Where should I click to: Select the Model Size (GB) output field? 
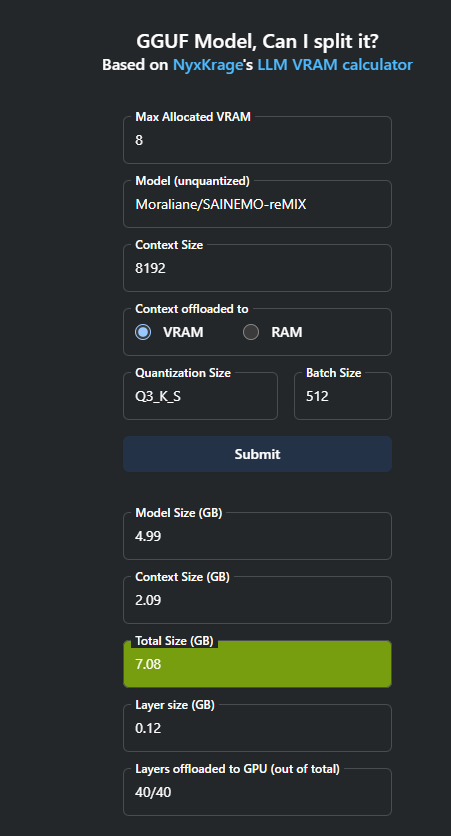pos(257,536)
